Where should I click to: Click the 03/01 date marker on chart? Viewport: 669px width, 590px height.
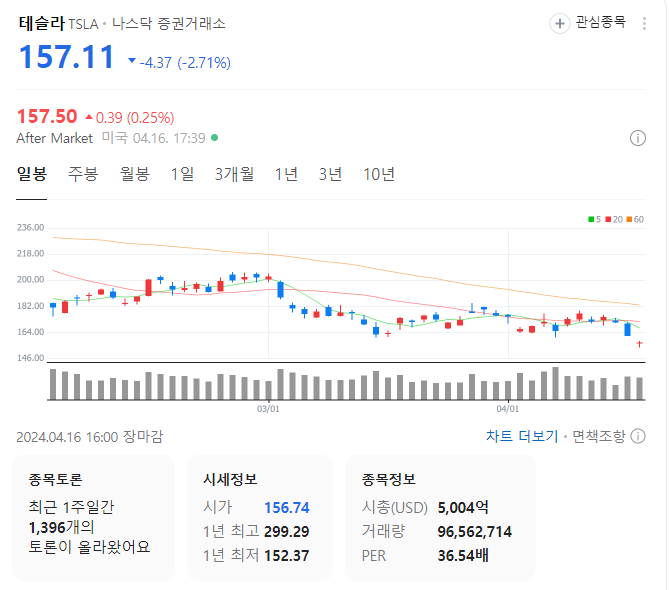coord(268,409)
